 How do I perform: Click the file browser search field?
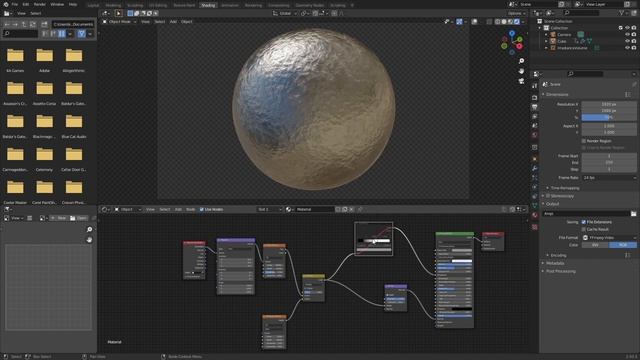point(20,33)
